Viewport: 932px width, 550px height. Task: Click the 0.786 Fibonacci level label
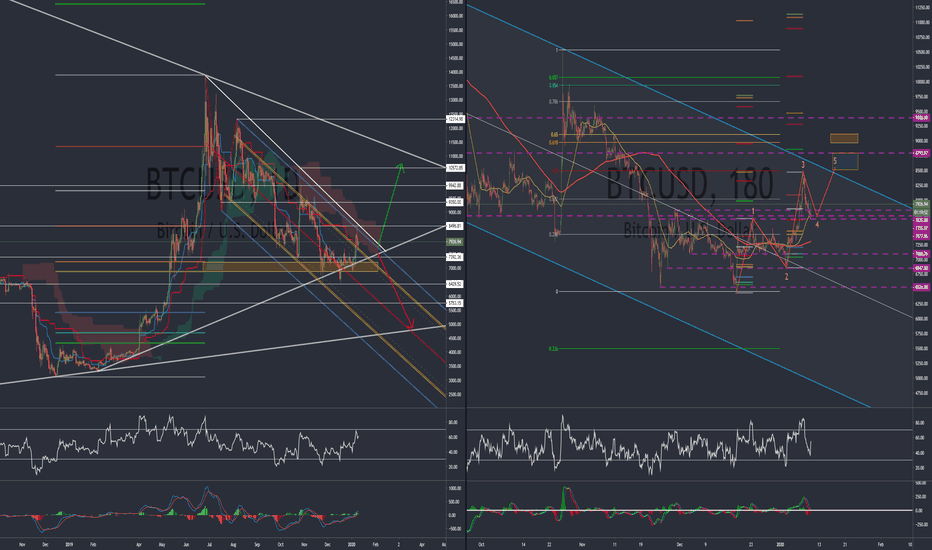pyautogui.click(x=553, y=102)
